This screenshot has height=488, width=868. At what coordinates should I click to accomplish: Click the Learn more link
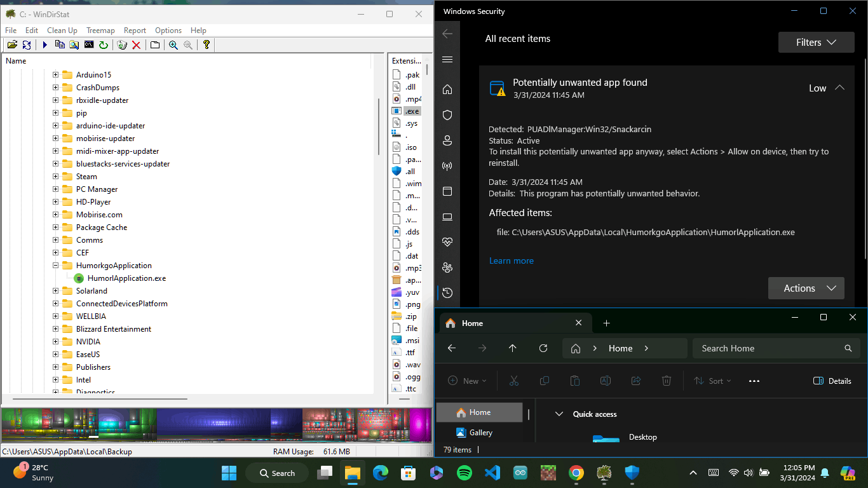coord(512,261)
